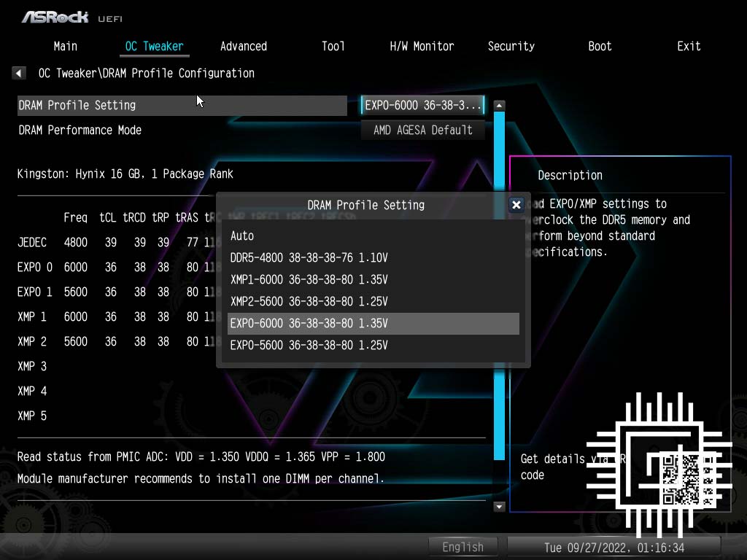Click the Freq column header
Viewport: 747px width, 560px height.
76,217
